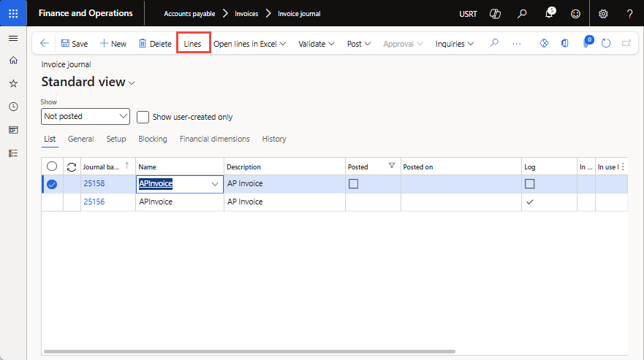Open the notifications bell icon
This screenshot has height=360, width=644.
coord(550,14)
